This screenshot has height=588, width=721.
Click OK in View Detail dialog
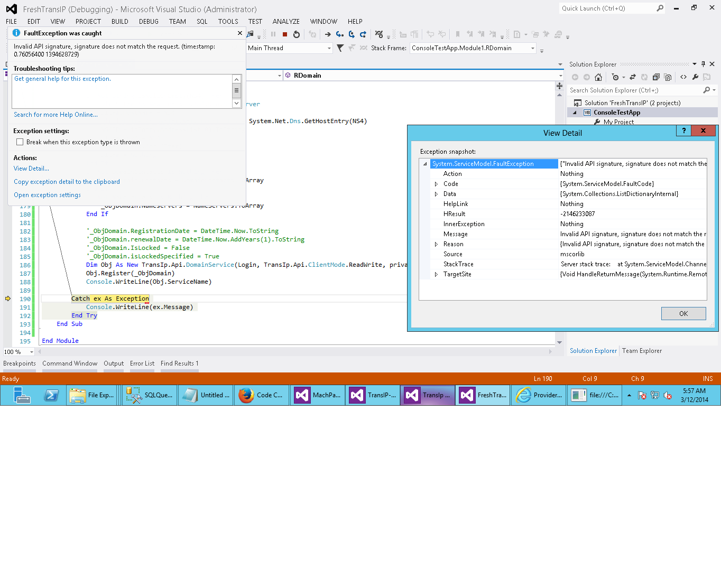683,313
